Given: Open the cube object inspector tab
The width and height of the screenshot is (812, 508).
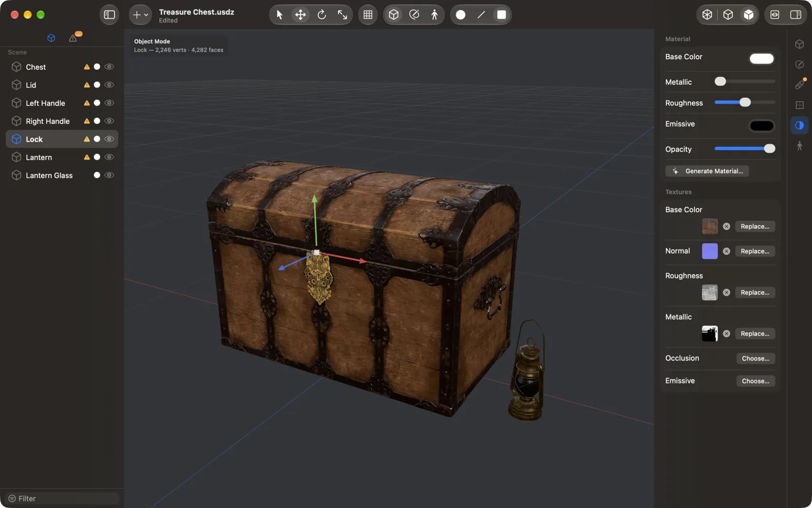Looking at the screenshot, I should [800, 44].
